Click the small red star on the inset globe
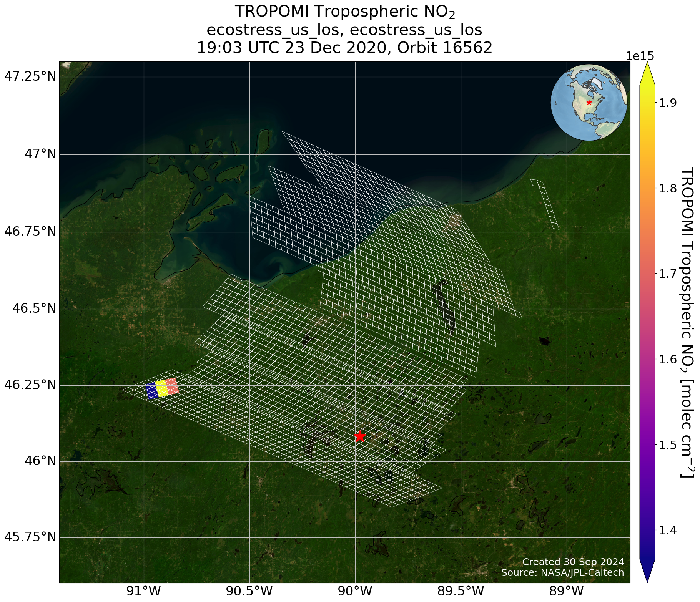This screenshot has height=602, width=700. pos(589,103)
